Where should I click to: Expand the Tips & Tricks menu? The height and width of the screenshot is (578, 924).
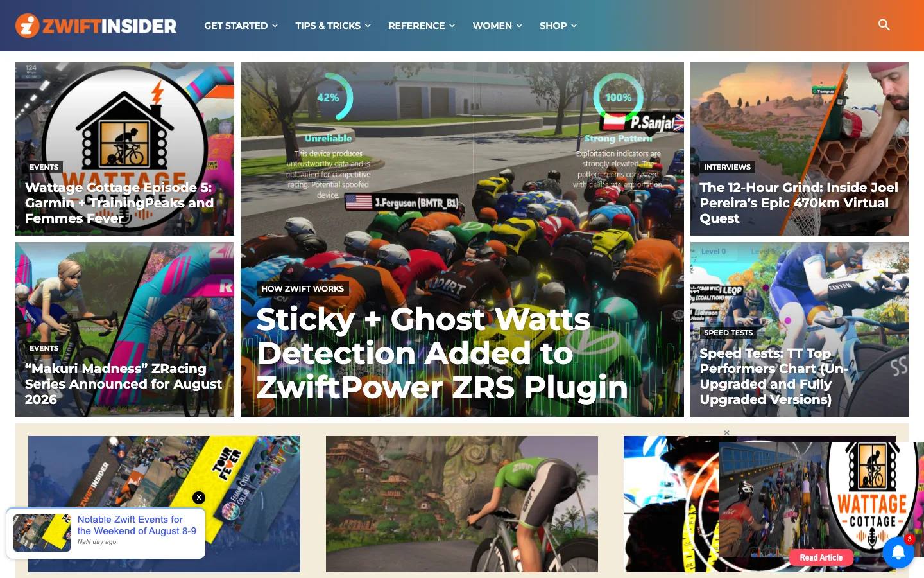[333, 26]
